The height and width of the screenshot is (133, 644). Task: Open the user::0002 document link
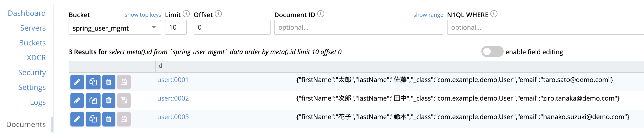[x=173, y=98]
